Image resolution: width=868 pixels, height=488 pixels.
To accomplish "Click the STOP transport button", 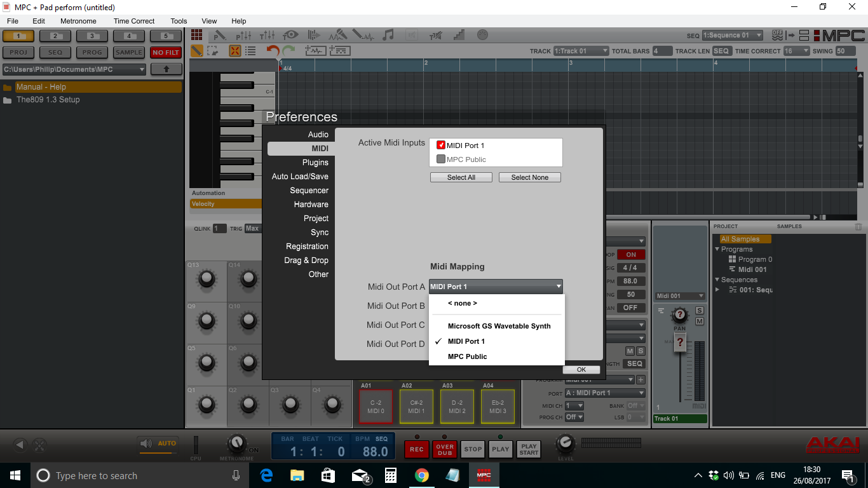I will (473, 449).
